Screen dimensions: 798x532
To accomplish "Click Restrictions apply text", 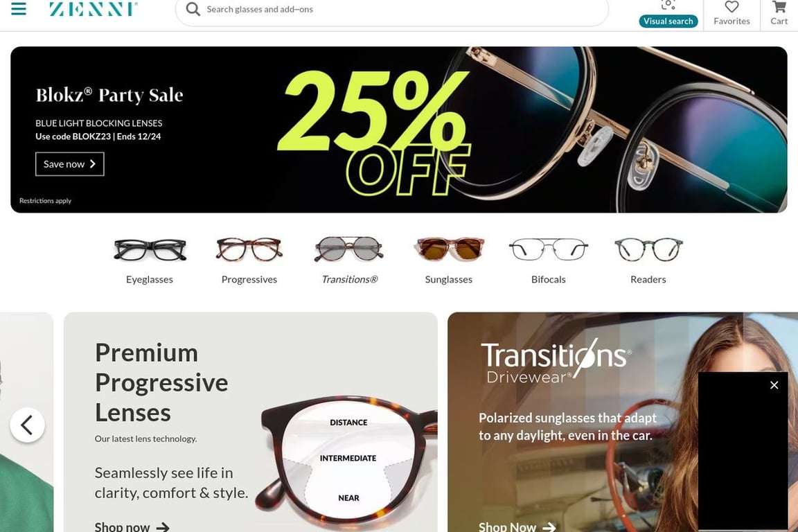I will pyautogui.click(x=45, y=201).
